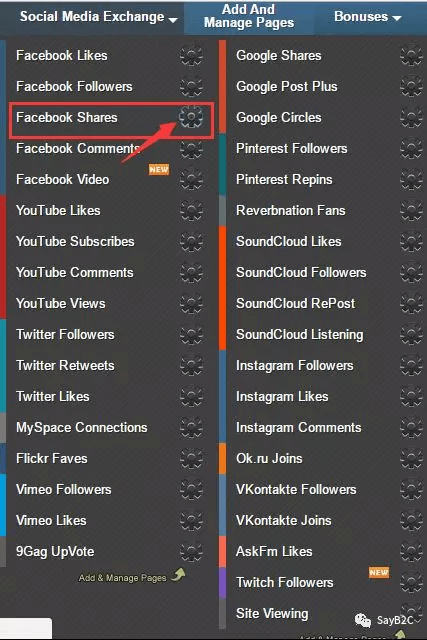Open settings gear next to Facebook Likes
427x640 pixels.
(191, 55)
